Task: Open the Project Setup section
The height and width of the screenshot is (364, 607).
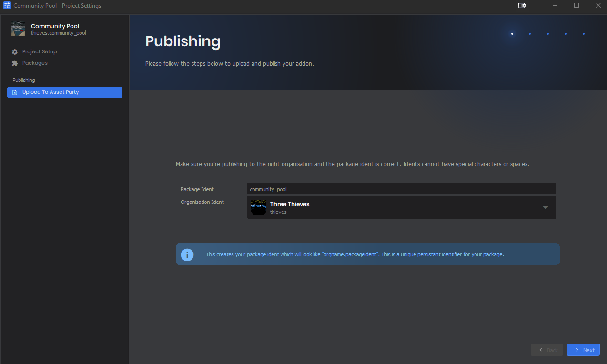Action: pos(40,52)
